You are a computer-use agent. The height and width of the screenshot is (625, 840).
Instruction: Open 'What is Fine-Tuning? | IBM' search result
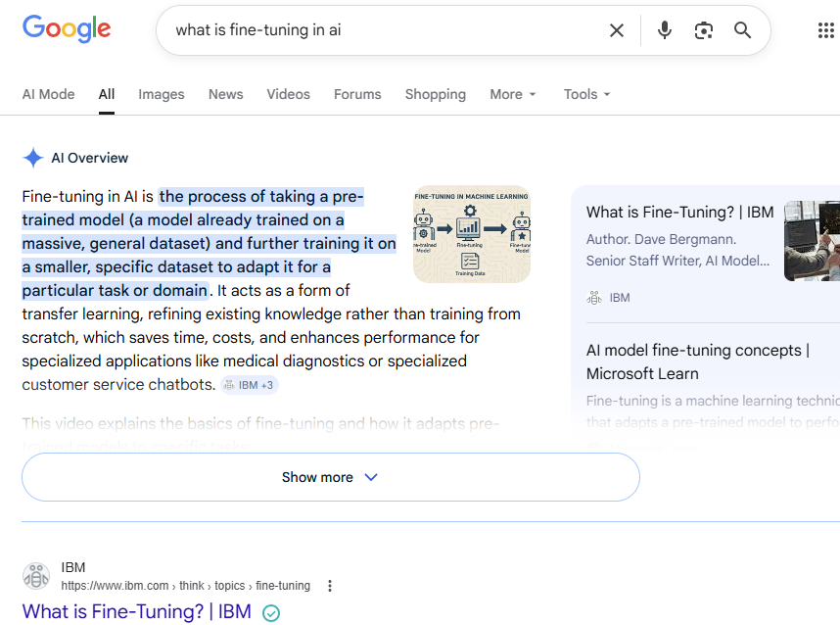(137, 611)
